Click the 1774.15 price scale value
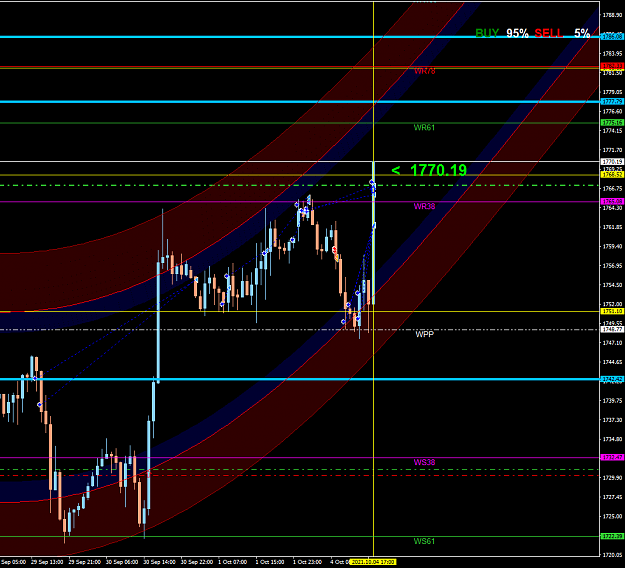This screenshot has height=568, width=625. point(612,131)
